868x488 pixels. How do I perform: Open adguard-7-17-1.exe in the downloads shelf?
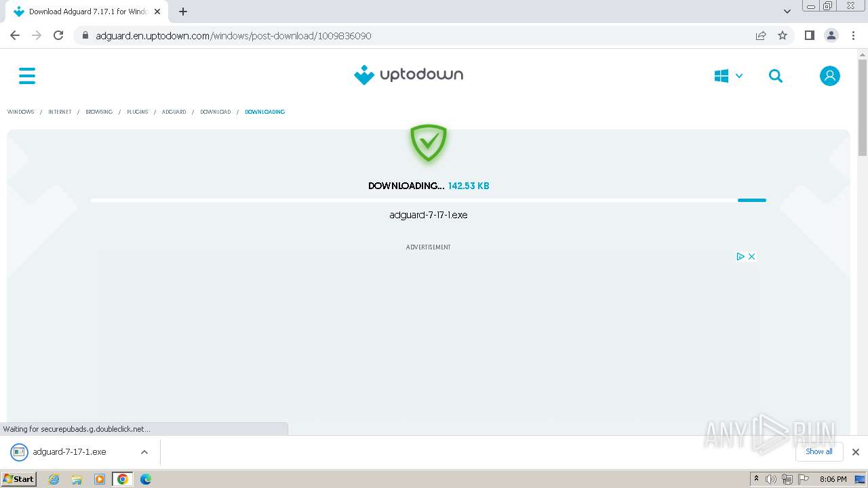pos(69,452)
